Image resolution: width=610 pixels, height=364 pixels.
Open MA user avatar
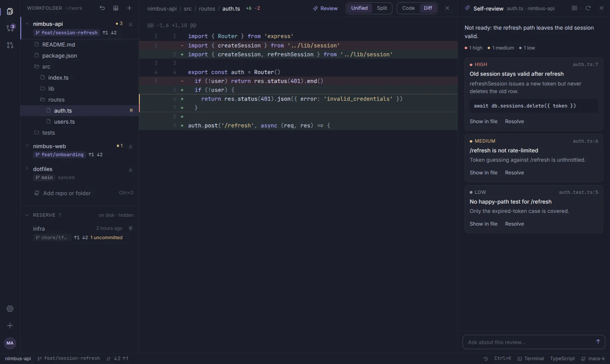[10, 343]
